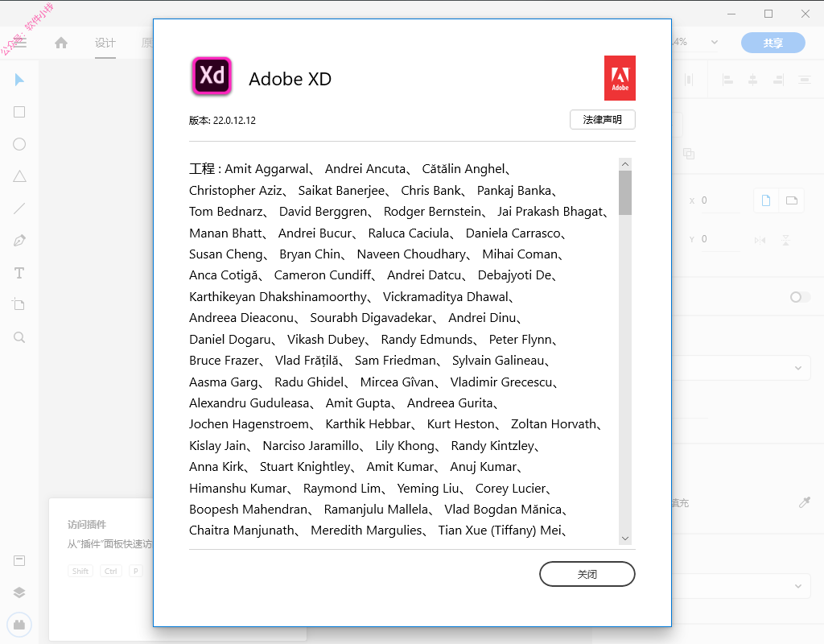Click the name Karthikeyan Dhakshinamoorthy
This screenshot has height=644, width=824.
[278, 296]
